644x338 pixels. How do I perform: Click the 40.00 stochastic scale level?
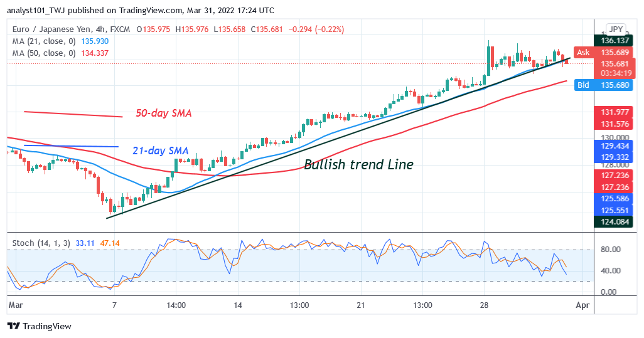pyautogui.click(x=610, y=271)
